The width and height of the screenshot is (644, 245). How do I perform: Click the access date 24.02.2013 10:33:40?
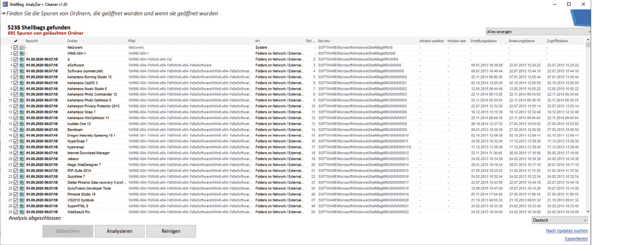pos(563,206)
